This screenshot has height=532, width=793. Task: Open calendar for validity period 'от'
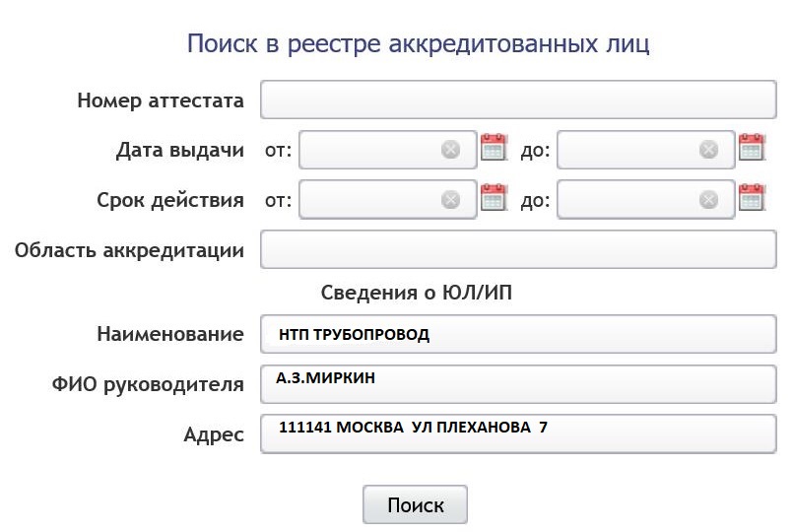click(x=494, y=197)
